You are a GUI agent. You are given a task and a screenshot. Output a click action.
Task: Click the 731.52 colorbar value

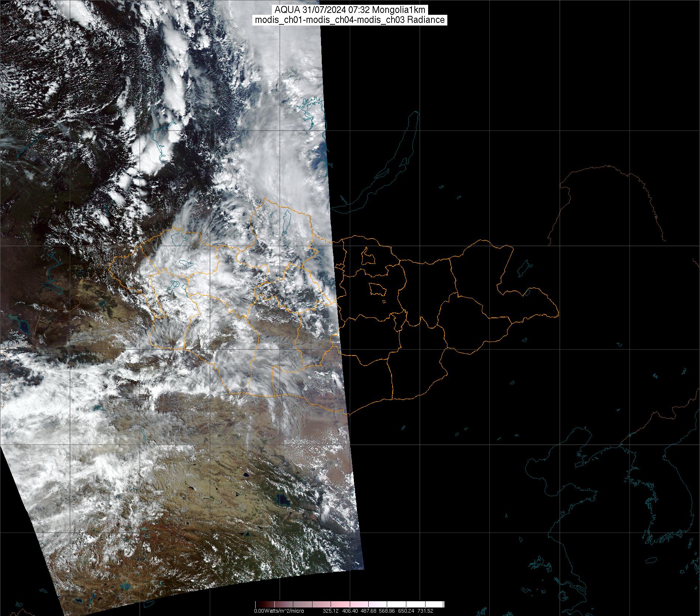[425, 611]
